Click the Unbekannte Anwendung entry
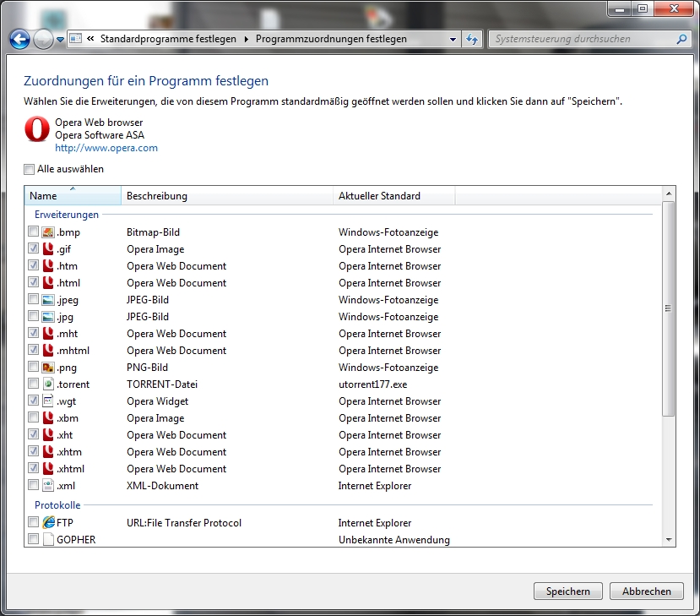The width and height of the screenshot is (700, 616). click(x=393, y=540)
